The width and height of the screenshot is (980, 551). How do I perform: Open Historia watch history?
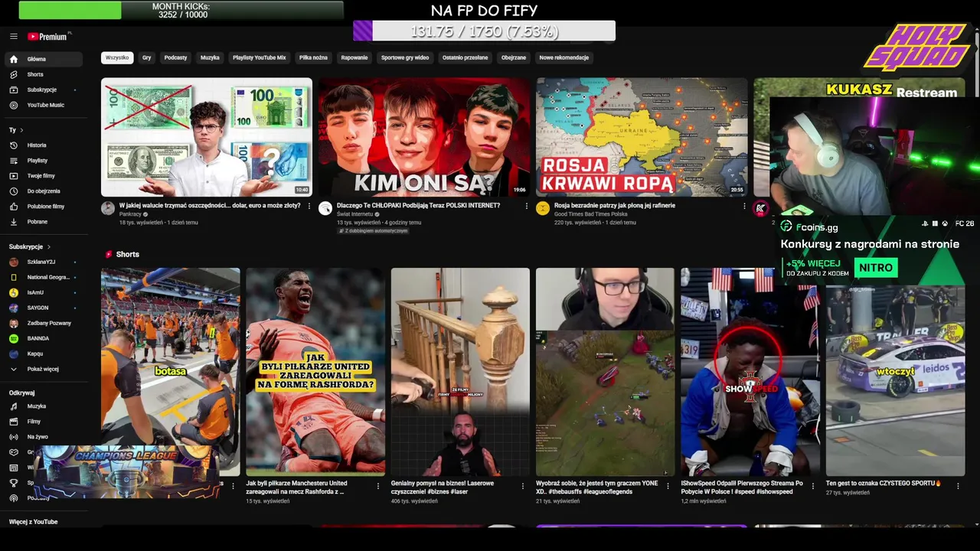37,145
